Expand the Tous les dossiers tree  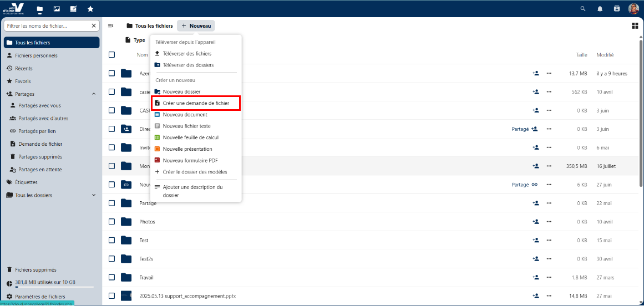click(x=93, y=195)
